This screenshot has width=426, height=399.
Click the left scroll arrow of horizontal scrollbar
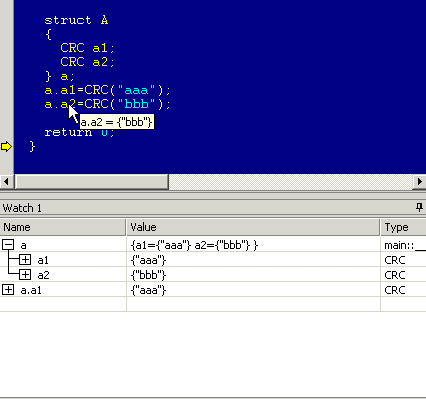(6, 182)
